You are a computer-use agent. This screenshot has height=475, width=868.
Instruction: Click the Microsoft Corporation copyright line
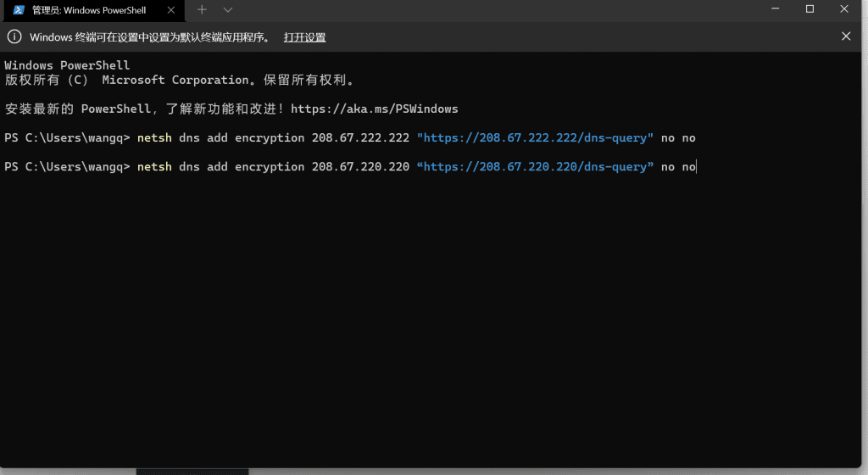[x=179, y=81]
